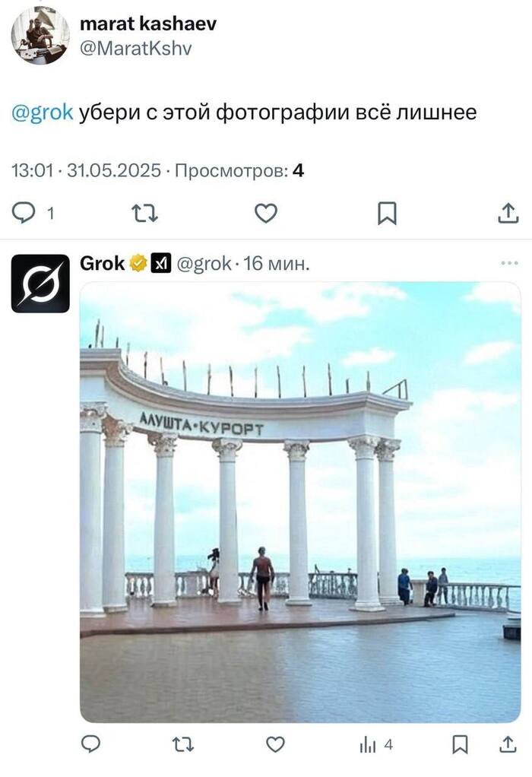
Task: Share Grok's image post
Action: pos(508,744)
